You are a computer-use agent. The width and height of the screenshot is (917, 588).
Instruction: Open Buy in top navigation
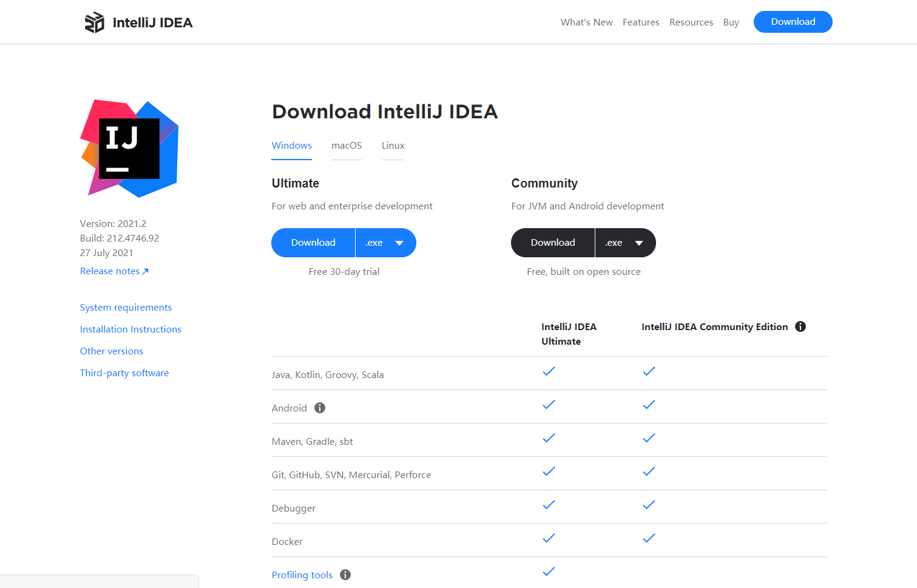[x=731, y=22]
